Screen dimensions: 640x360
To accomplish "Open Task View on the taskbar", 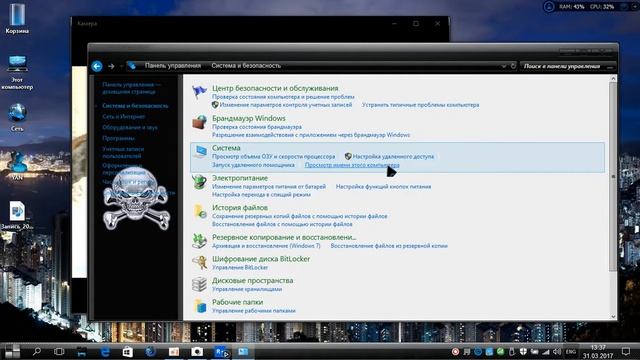I will click(59, 351).
